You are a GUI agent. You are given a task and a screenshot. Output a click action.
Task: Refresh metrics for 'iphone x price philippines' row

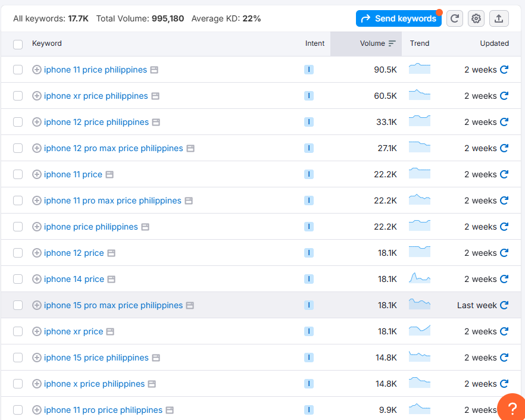coord(504,384)
